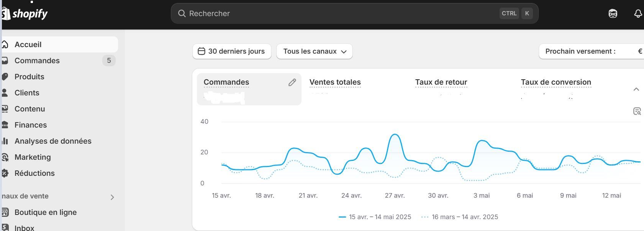The width and height of the screenshot is (644, 231).
Task: Toggle the 16 mars – 14 avr. 2025 legend
Action: (460, 217)
